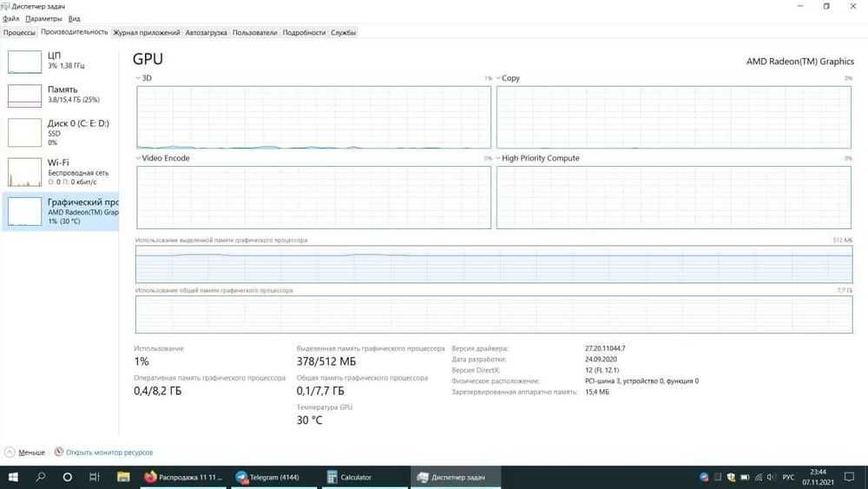Viewport: 868px width, 489px height.
Task: Switch to the Службы tab
Action: tap(343, 33)
